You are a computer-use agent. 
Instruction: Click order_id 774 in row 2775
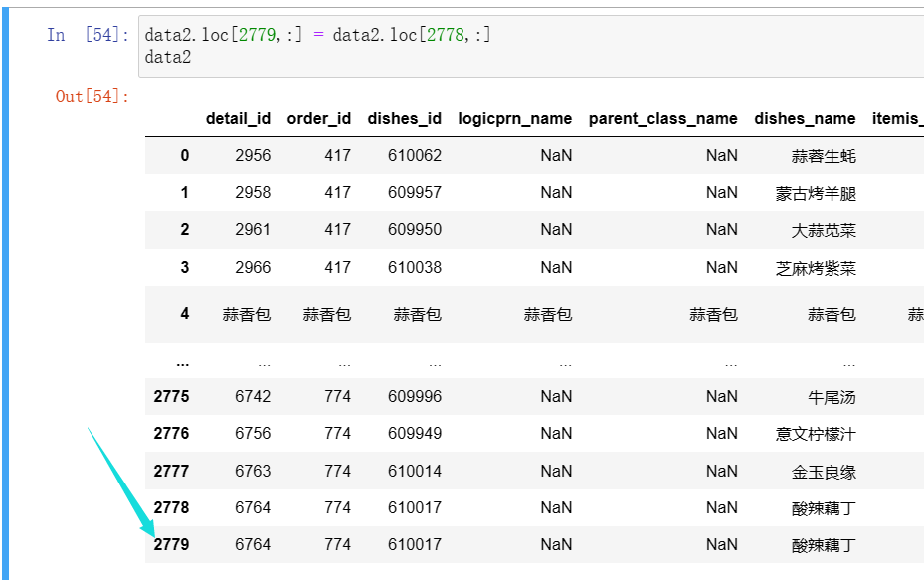pos(337,396)
